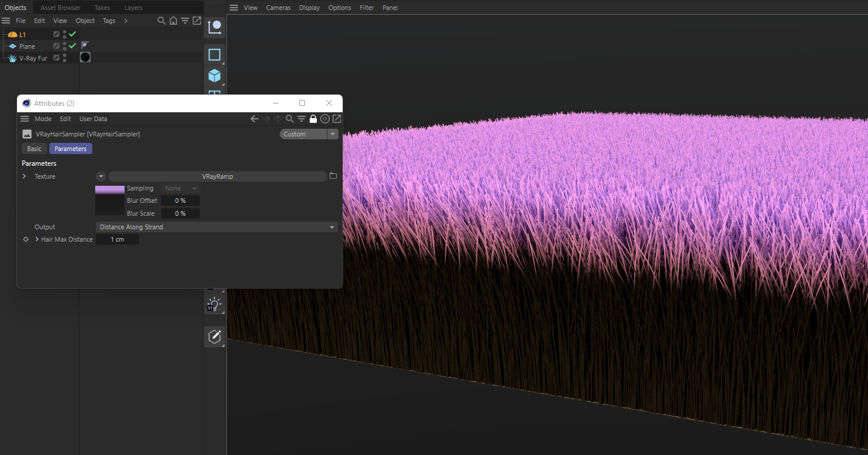Open the Texture round arrow dropdown
Viewport: 868px width, 455px height.
pos(101,176)
